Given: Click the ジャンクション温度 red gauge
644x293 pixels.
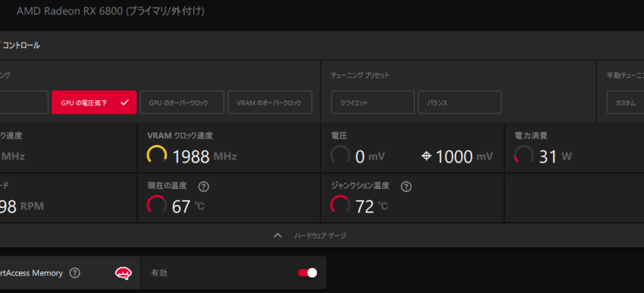Looking at the screenshot, I should tap(340, 205).
